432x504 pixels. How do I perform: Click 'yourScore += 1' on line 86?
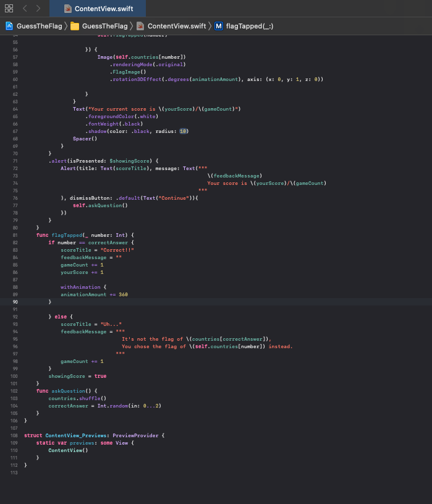pyautogui.click(x=82, y=272)
